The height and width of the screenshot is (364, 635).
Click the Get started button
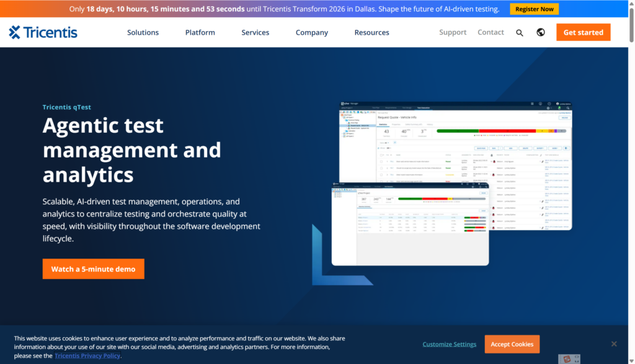click(583, 32)
